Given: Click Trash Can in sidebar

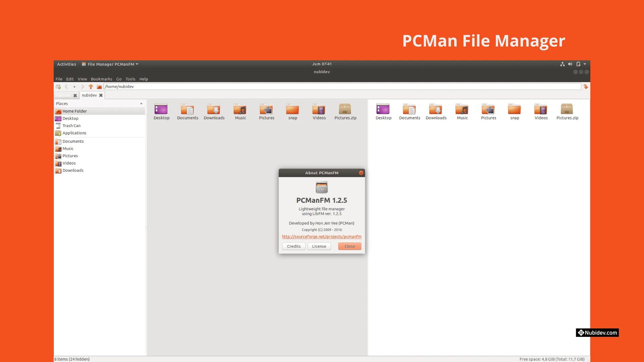Looking at the screenshot, I should pyautogui.click(x=71, y=126).
